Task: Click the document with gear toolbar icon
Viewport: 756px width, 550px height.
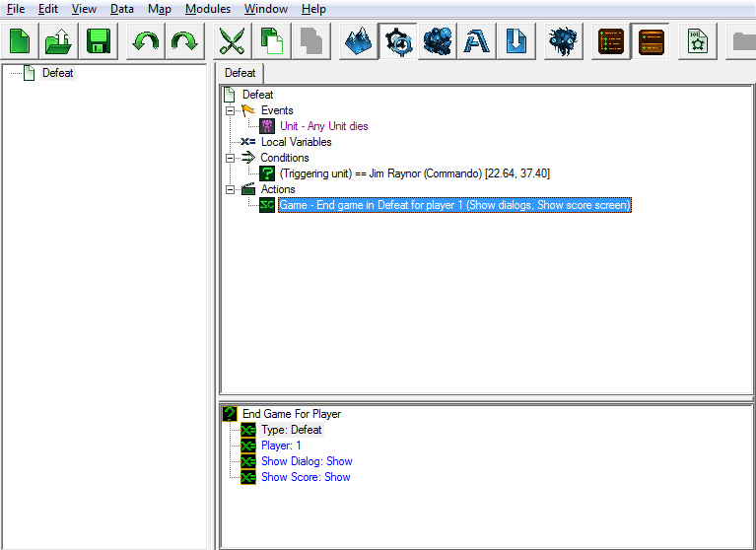Action: click(x=698, y=41)
